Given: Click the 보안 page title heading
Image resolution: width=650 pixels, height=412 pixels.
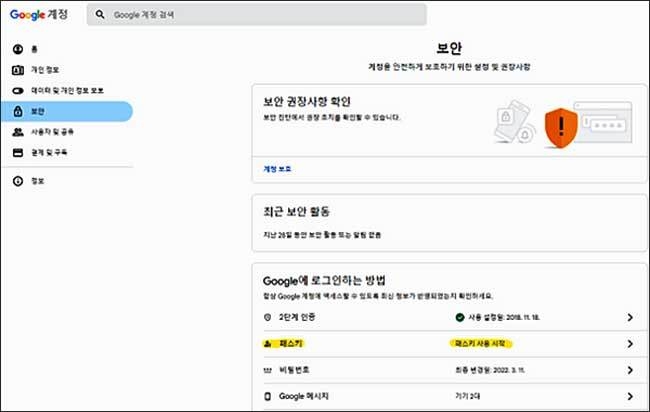Looking at the screenshot, I should 449,48.
